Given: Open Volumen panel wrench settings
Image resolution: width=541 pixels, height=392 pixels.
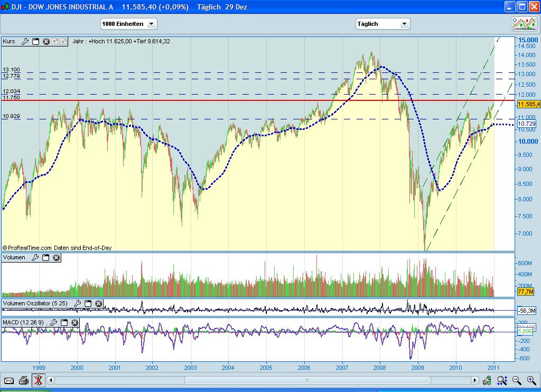Looking at the screenshot, I should click(x=35, y=258).
